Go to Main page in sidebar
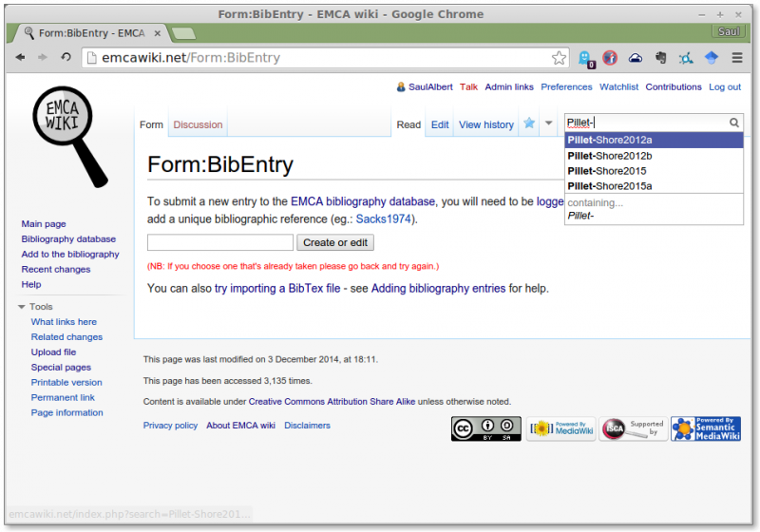Image resolution: width=760 pixels, height=532 pixels. [x=44, y=224]
